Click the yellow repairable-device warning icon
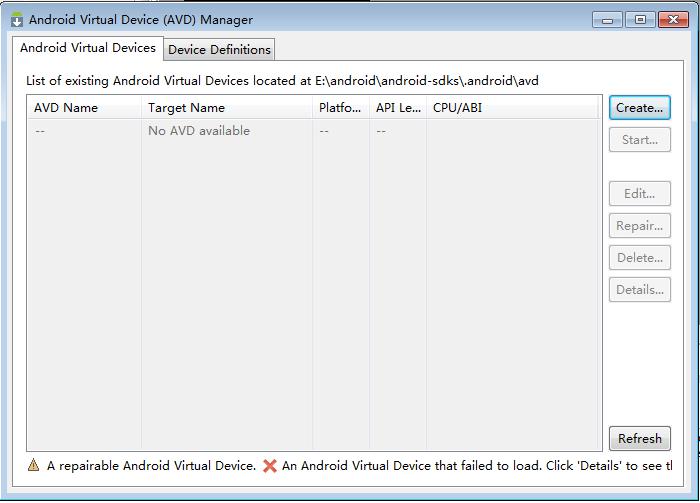 pyautogui.click(x=33, y=465)
